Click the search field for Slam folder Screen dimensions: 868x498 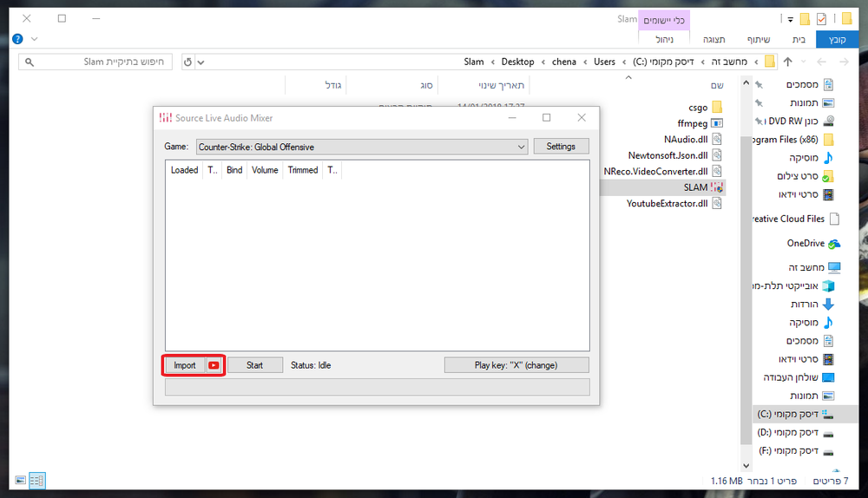pos(95,62)
